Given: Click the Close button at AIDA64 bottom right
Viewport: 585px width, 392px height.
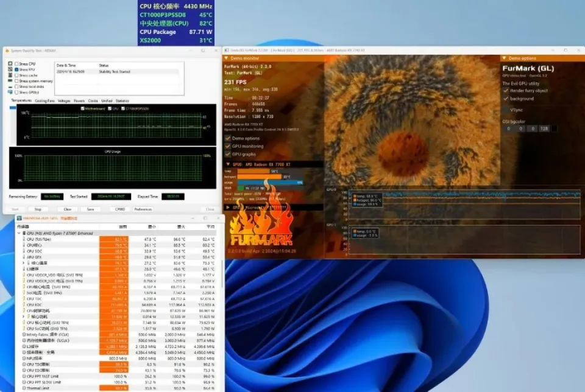Looking at the screenshot, I should (x=210, y=209).
